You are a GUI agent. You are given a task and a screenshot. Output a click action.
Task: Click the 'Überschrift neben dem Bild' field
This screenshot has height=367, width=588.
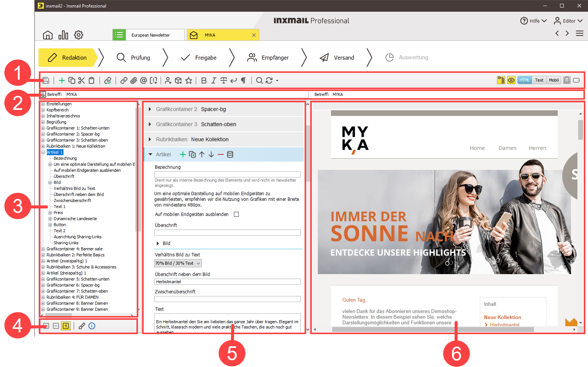[227, 282]
